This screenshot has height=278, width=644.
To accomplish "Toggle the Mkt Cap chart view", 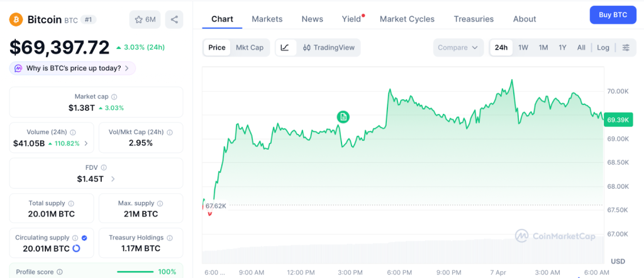I will click(x=250, y=48).
